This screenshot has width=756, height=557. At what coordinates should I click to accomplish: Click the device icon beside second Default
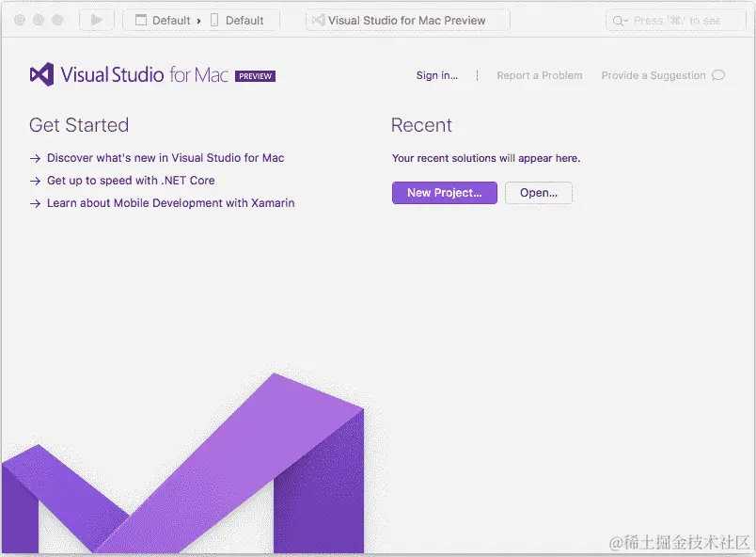pos(214,21)
